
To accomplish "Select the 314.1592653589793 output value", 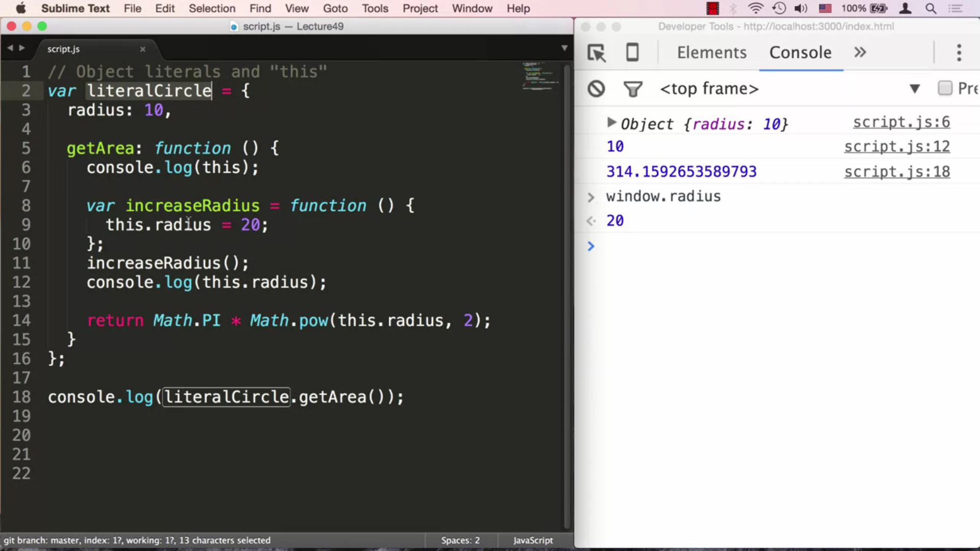I will (681, 172).
